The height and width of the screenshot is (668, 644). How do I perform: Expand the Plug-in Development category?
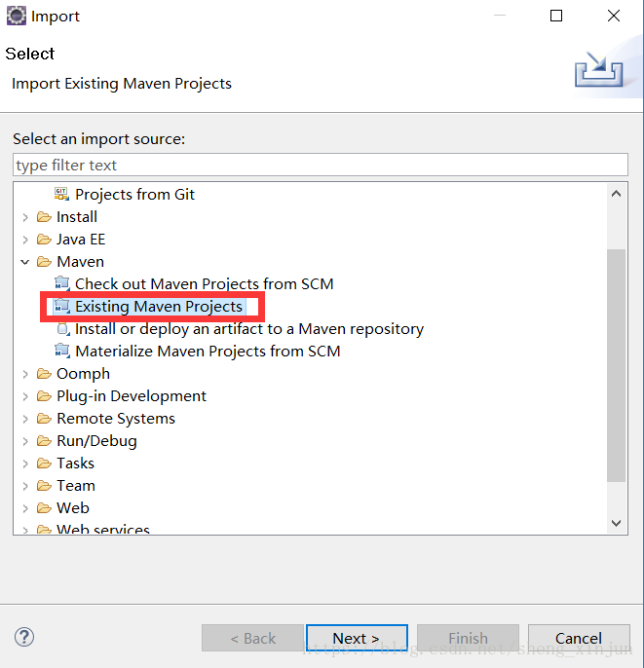coord(25,396)
